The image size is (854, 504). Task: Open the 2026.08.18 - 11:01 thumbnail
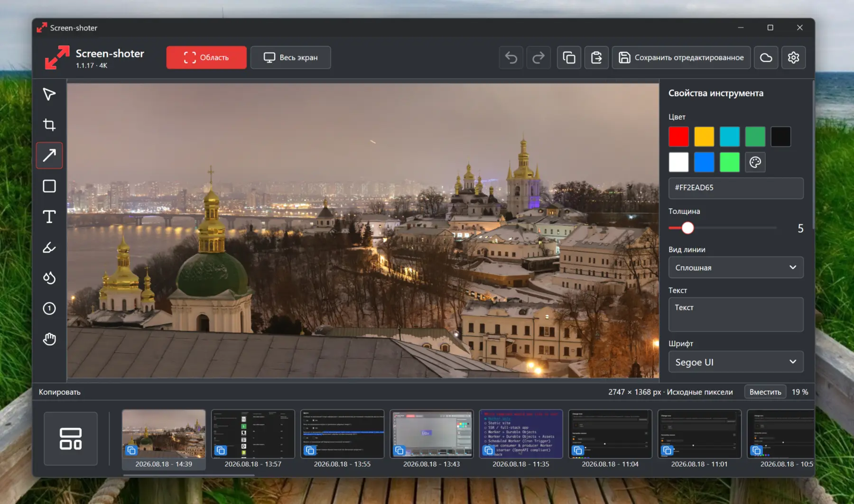pos(699,434)
